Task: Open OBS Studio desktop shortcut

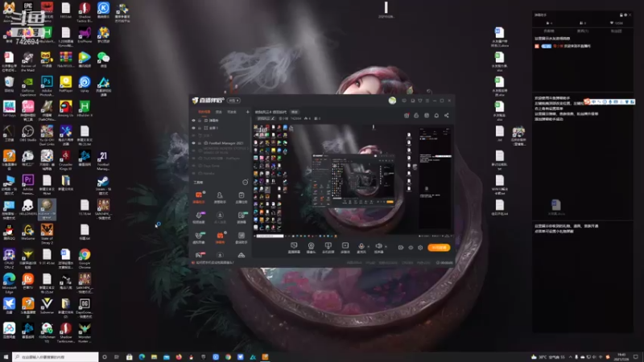Action: pyautogui.click(x=28, y=134)
